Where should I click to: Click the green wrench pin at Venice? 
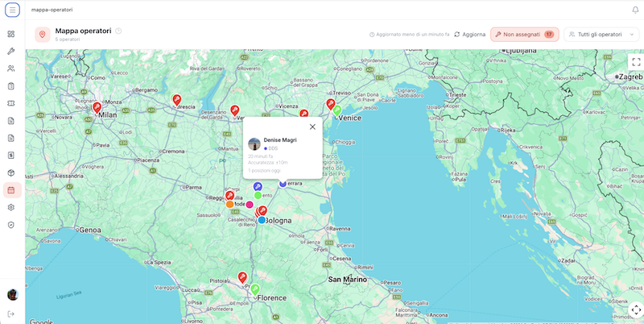coord(337,110)
